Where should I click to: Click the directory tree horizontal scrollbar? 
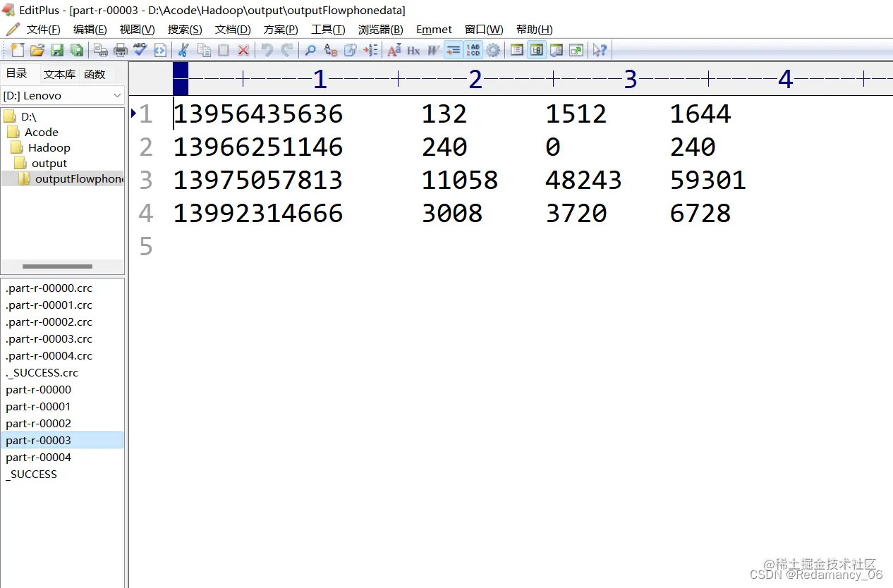[57, 267]
